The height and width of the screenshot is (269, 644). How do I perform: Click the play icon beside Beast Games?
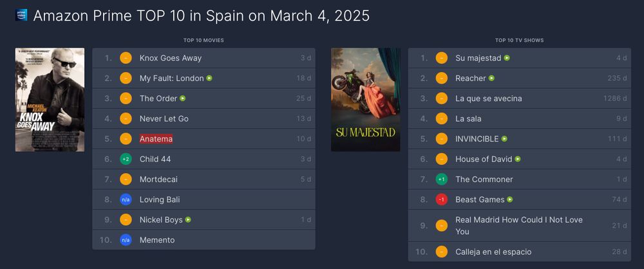pyautogui.click(x=510, y=199)
